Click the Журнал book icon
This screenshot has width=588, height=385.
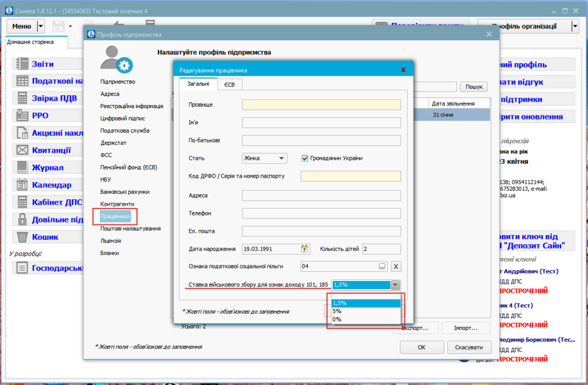[x=22, y=168]
